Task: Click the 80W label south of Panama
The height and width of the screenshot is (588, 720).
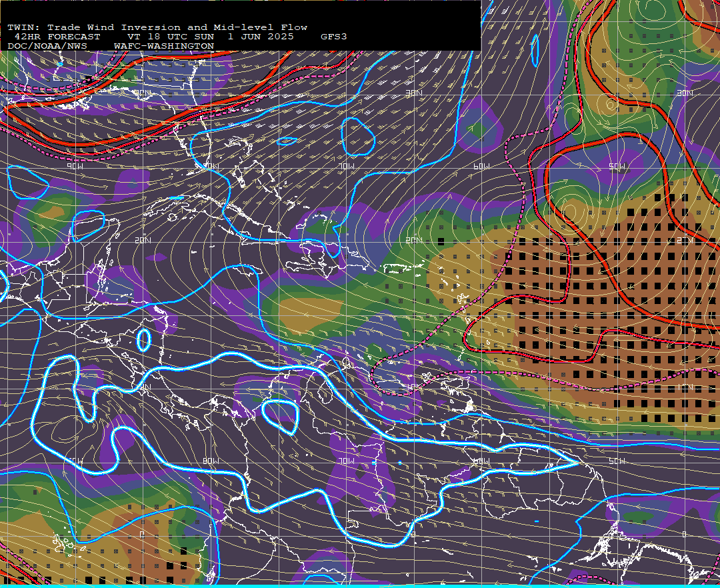Action: (x=211, y=461)
